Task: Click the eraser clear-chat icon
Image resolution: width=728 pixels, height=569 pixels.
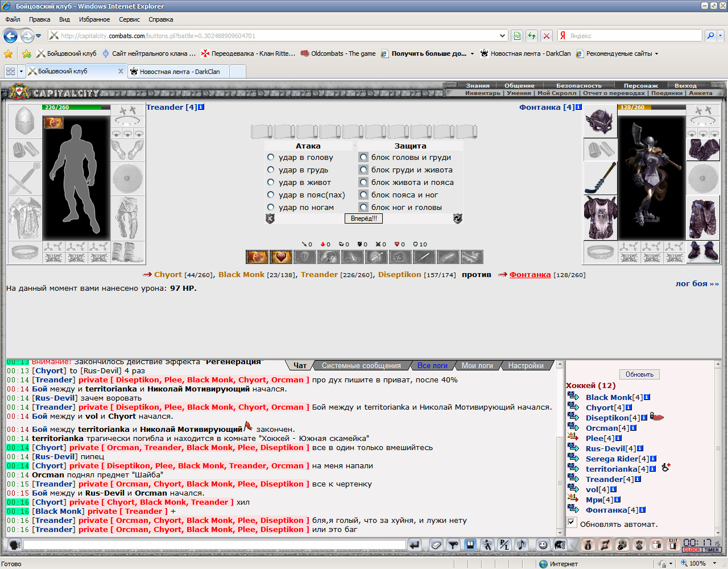Action: tap(436, 545)
